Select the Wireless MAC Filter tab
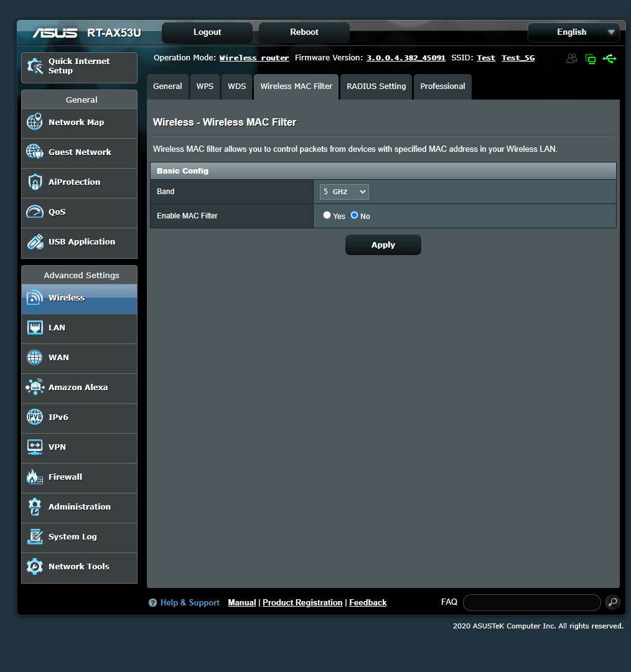Image resolution: width=631 pixels, height=672 pixels. click(x=296, y=86)
